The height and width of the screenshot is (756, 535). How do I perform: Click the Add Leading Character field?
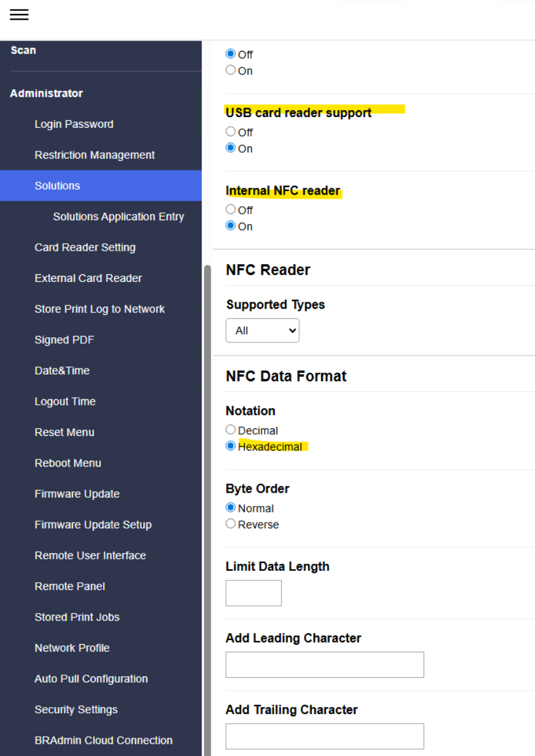click(325, 665)
